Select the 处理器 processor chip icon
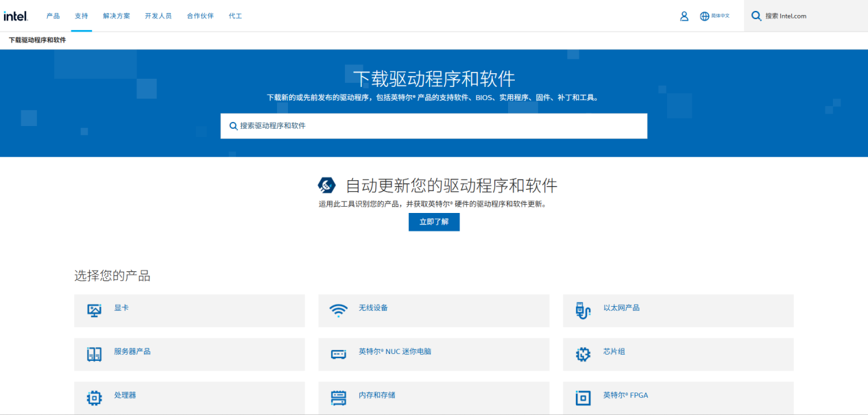 95,397
